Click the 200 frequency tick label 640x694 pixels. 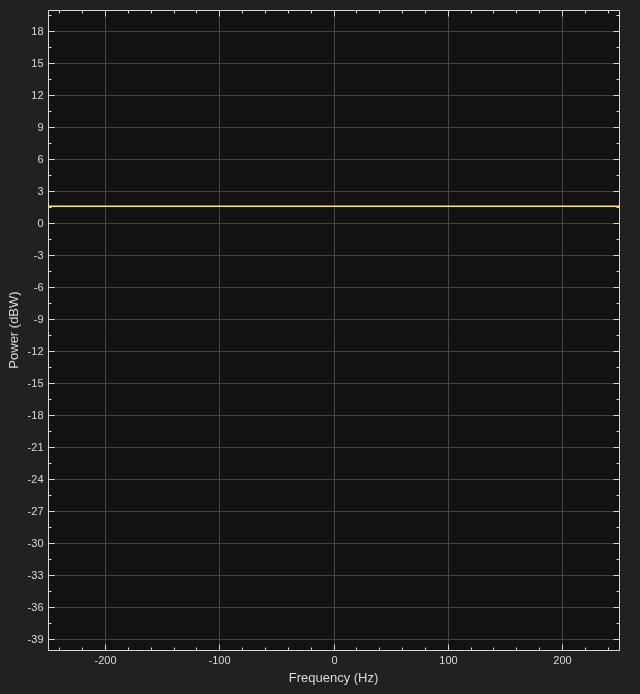pyautogui.click(x=562, y=660)
